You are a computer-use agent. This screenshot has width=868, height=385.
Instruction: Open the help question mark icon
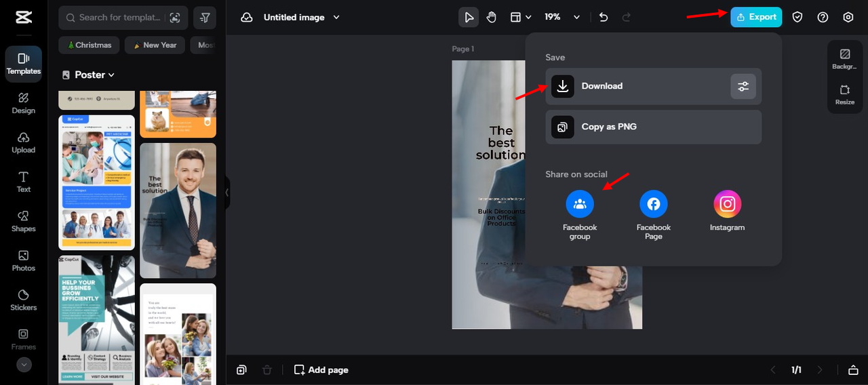pyautogui.click(x=823, y=18)
